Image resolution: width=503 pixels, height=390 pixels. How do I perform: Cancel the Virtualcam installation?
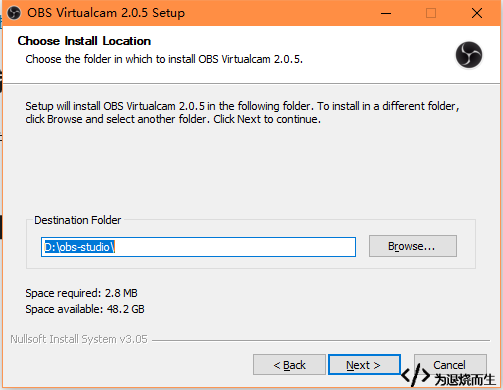pyautogui.click(x=450, y=364)
